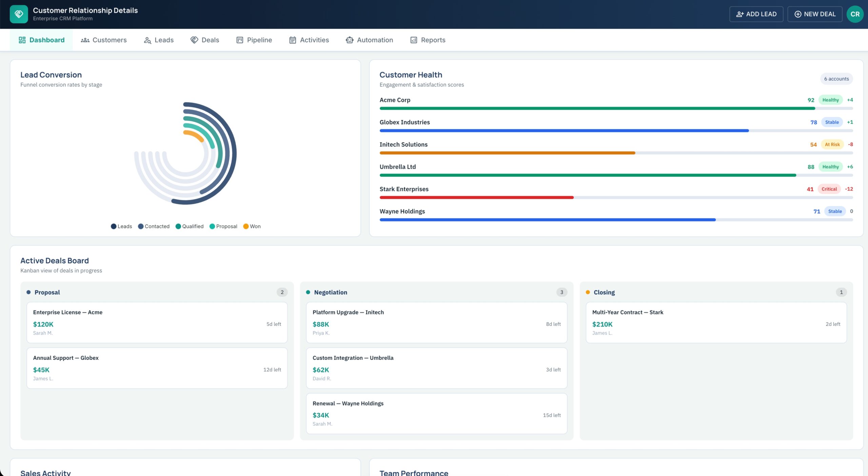Toggle the Won legend series
This screenshot has height=476, width=868.
(x=252, y=226)
